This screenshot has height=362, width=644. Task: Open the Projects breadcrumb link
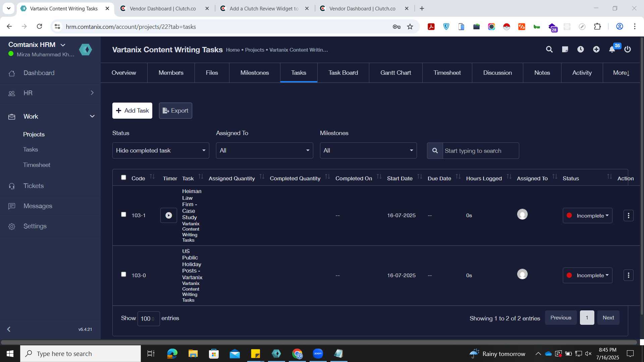point(255,50)
